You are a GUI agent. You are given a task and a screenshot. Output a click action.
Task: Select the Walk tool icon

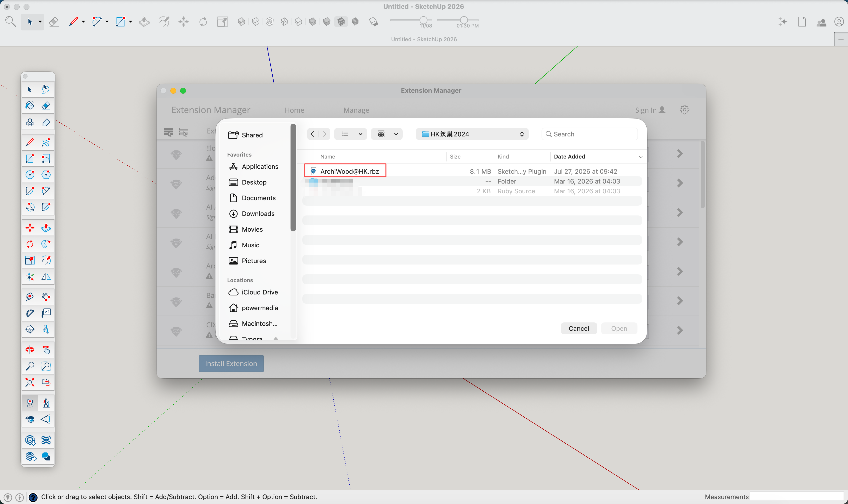[x=46, y=403]
